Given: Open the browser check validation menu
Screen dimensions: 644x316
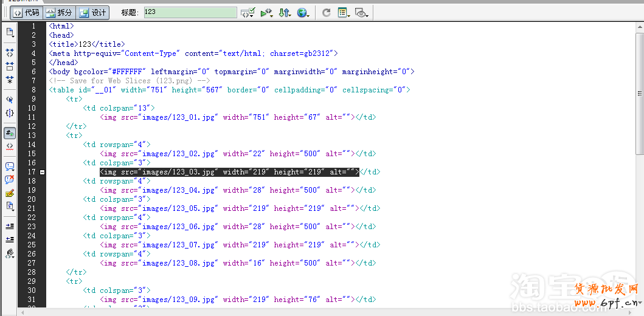Looking at the screenshot, I should (248, 12).
